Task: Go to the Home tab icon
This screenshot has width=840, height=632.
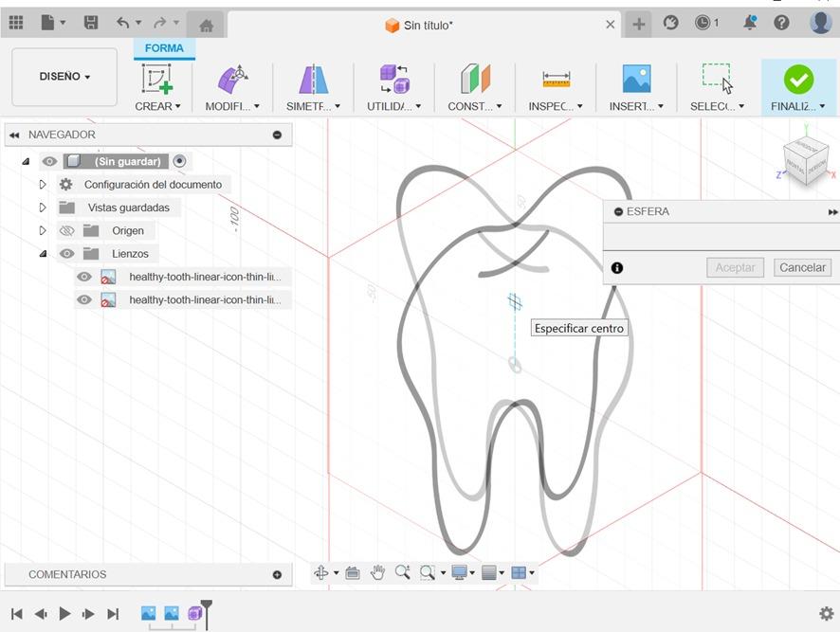Action: 207,26
